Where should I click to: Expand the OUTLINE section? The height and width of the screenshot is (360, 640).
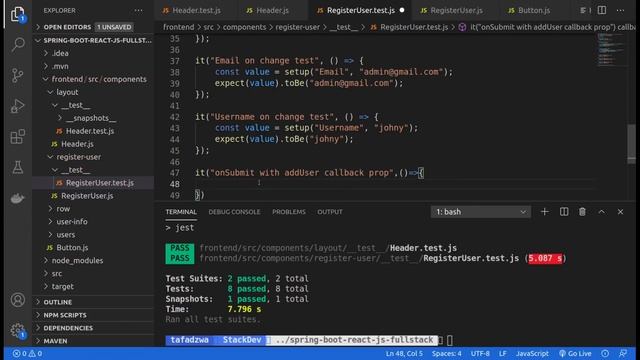(x=93, y=302)
